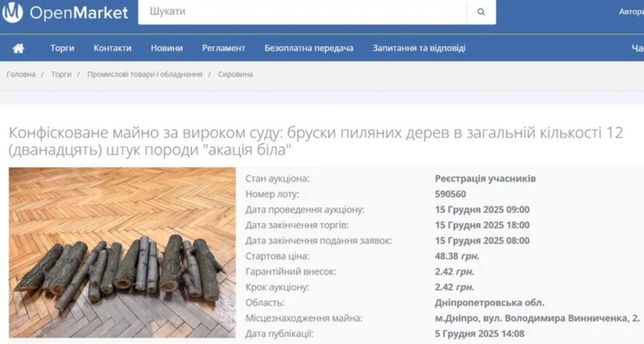Screen dimensions: 644x344
Task: Click the wood logs lot photo
Action: tap(122, 254)
